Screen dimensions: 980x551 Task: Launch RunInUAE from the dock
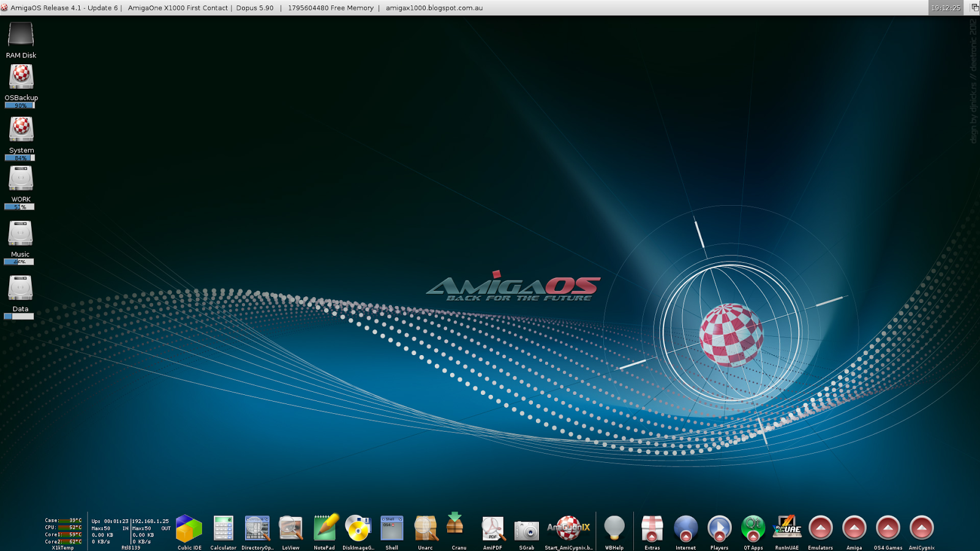tap(787, 528)
